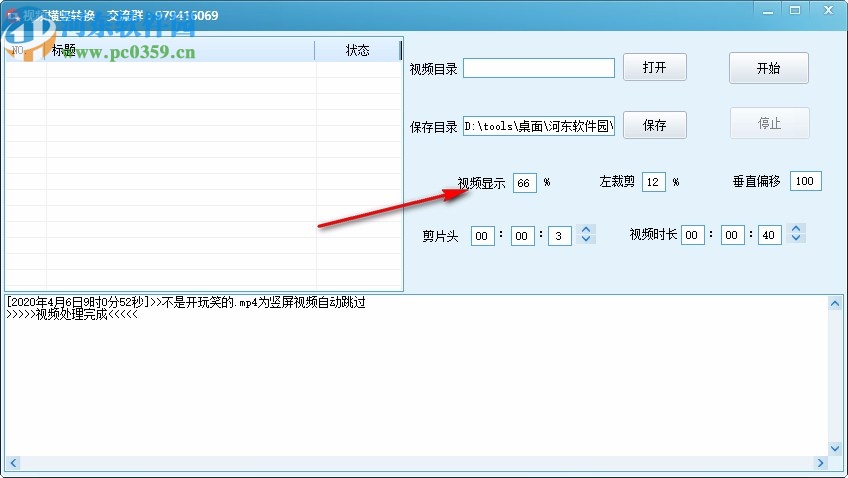Click log horizontal scrollbar right arrow
The width and height of the screenshot is (848, 478).
pos(821,463)
